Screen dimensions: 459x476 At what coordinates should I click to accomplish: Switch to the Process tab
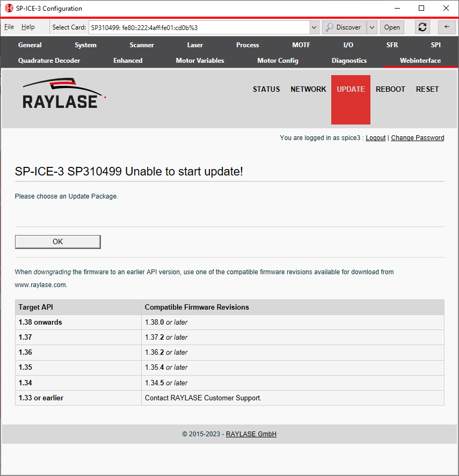247,45
